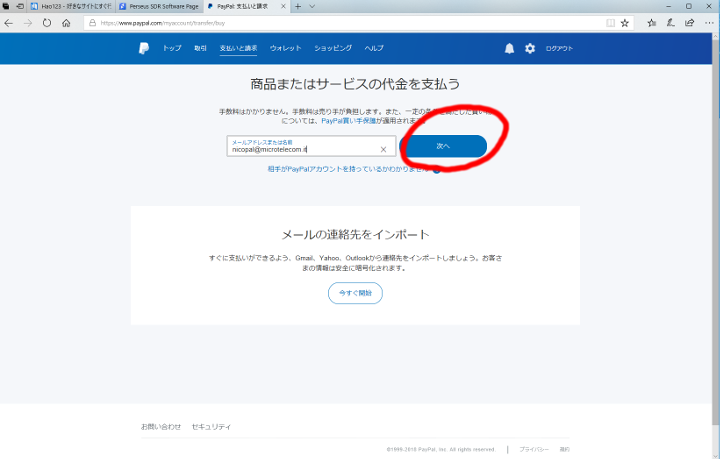Click the lock icon in address bar
Viewport: 720px width, 459px height.
tap(92, 23)
